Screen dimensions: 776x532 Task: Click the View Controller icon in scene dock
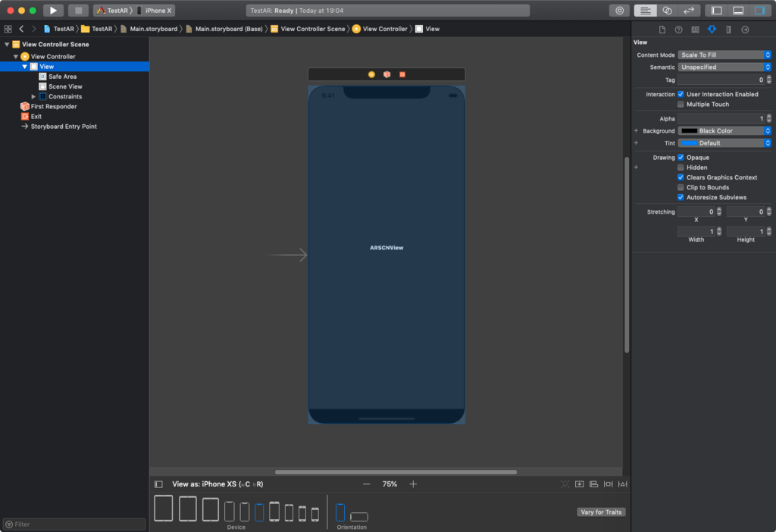pos(371,75)
